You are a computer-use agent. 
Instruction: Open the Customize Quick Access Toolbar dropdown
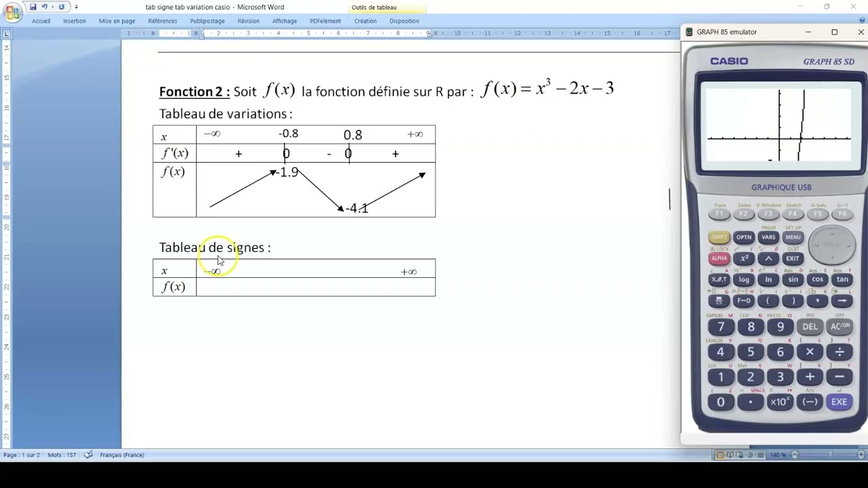pyautogui.click(x=76, y=7)
